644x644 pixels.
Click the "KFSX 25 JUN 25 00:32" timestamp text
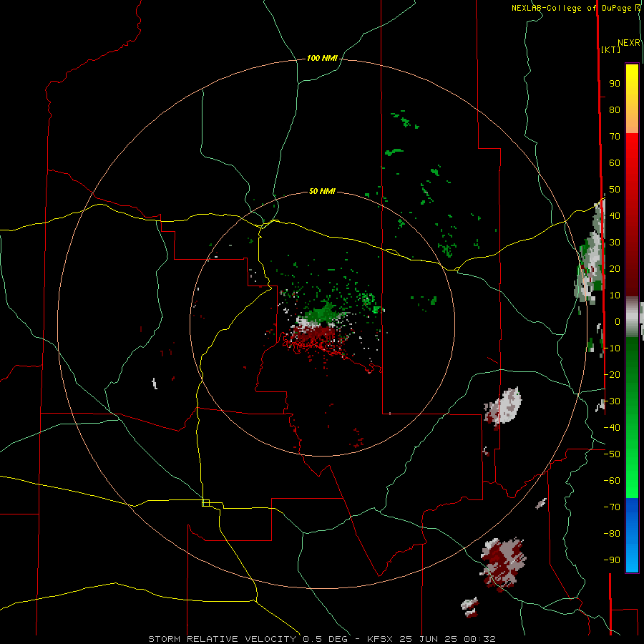431,639
